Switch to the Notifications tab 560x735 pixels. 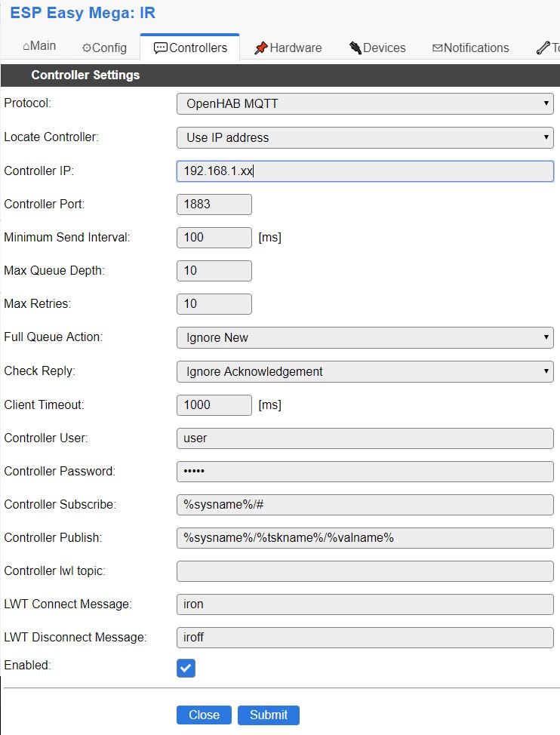[x=470, y=48]
